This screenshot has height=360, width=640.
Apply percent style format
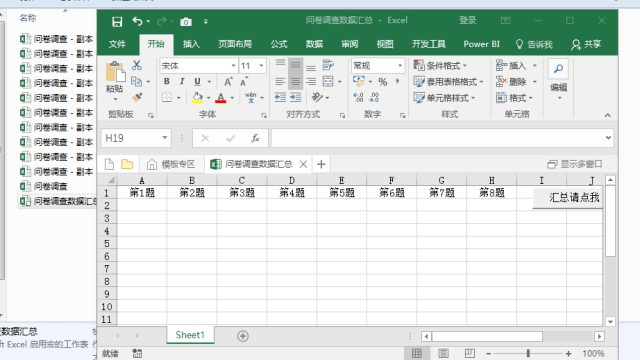tap(382, 82)
